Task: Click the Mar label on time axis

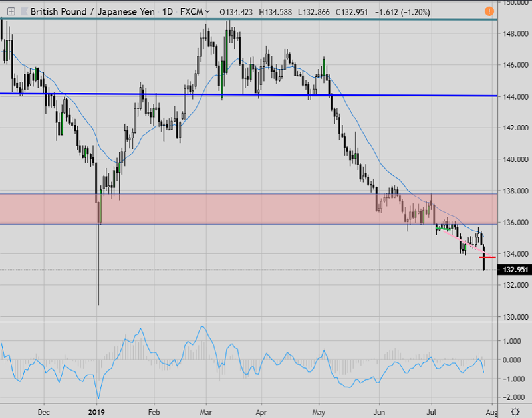Action: click(206, 412)
